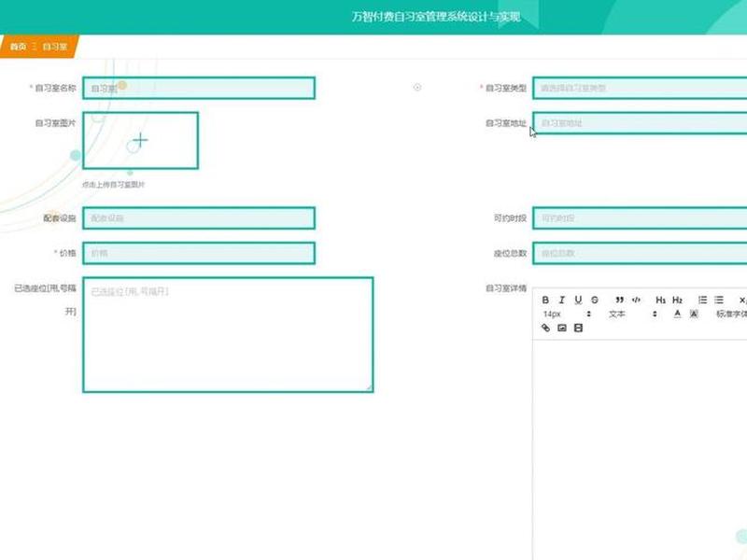
Task: Apply H1 heading style
Action: click(660, 300)
